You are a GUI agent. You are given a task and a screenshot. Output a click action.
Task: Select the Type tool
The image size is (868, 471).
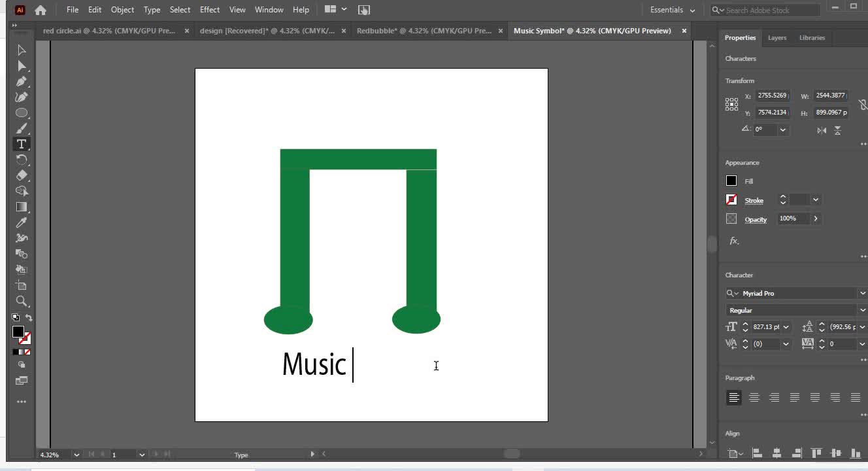(22, 144)
